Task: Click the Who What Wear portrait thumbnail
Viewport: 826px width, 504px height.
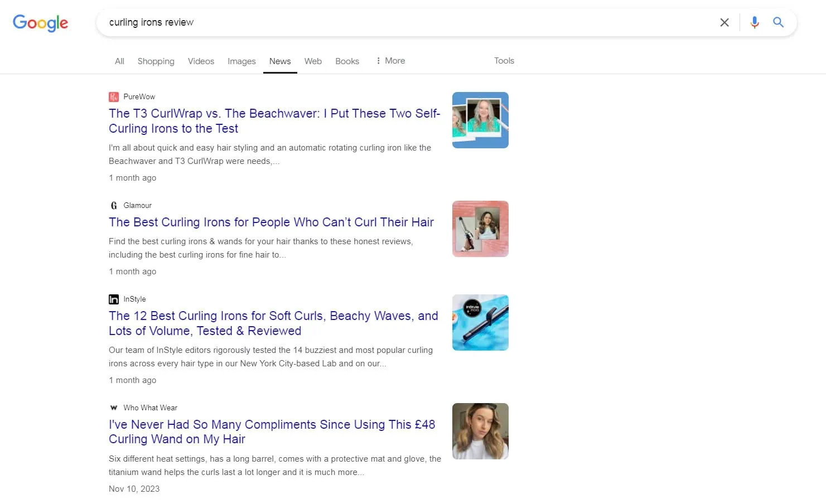Action: pos(480,431)
